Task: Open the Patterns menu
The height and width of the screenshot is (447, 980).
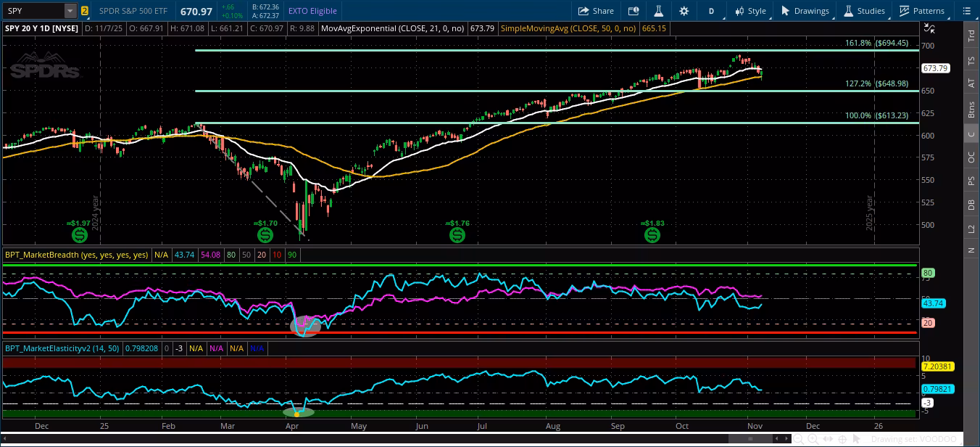Action: [921, 11]
